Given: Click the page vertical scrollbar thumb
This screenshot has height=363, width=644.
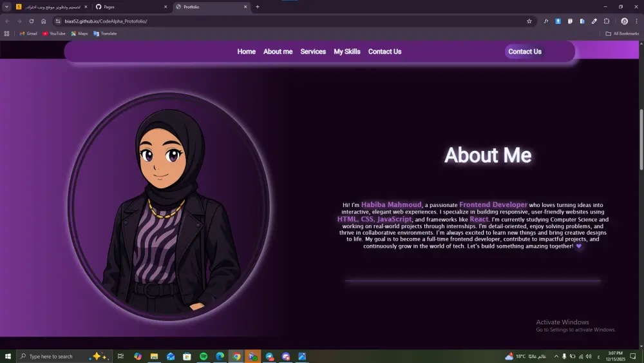Looking at the screenshot, I should click(641, 139).
